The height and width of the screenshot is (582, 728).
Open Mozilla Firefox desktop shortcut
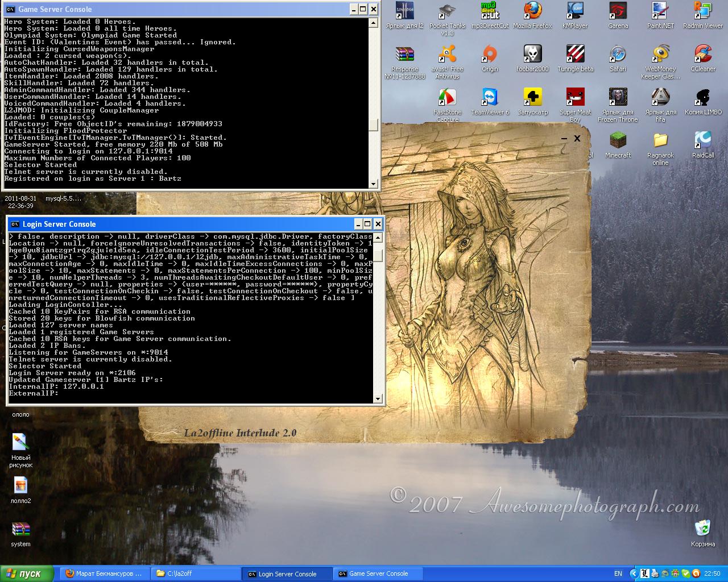[x=532, y=16]
